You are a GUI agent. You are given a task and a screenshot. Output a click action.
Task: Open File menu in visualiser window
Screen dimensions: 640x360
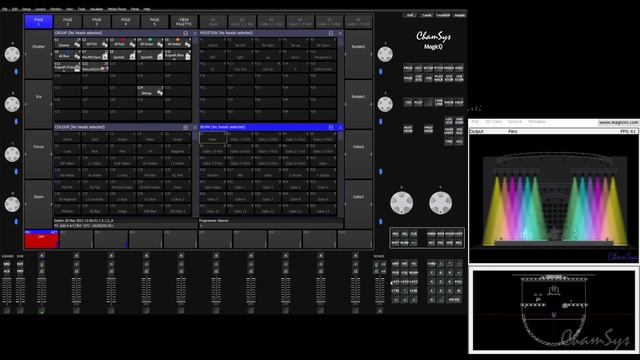(x=475, y=122)
